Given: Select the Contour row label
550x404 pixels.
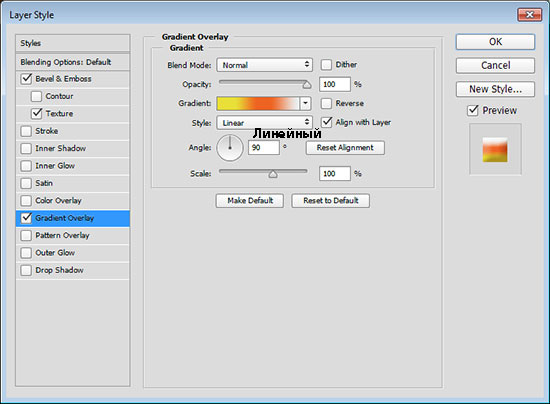Looking at the screenshot, I should (59, 96).
